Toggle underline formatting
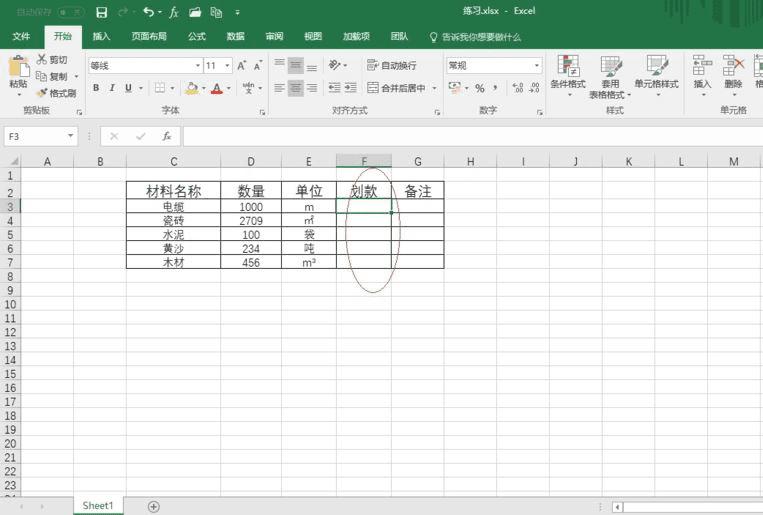This screenshot has height=515, width=763. (x=128, y=88)
